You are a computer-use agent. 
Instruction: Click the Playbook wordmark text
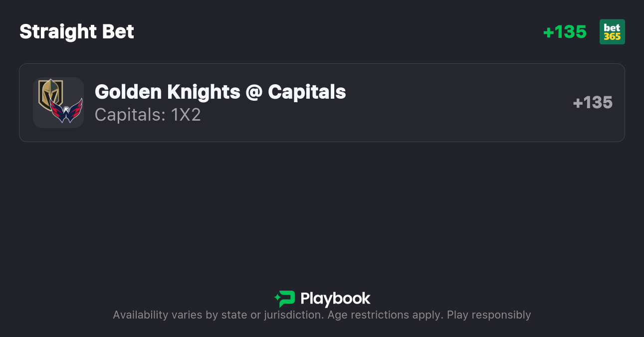pos(335,299)
